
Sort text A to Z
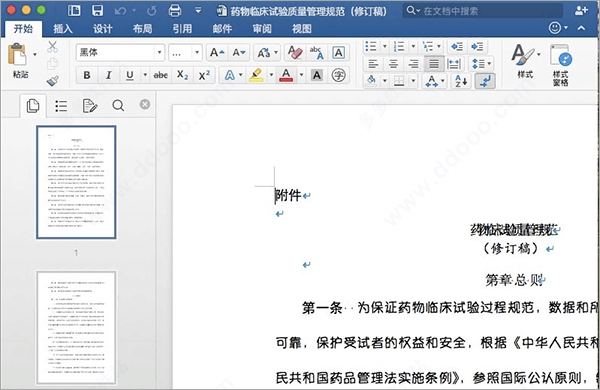click(x=461, y=81)
